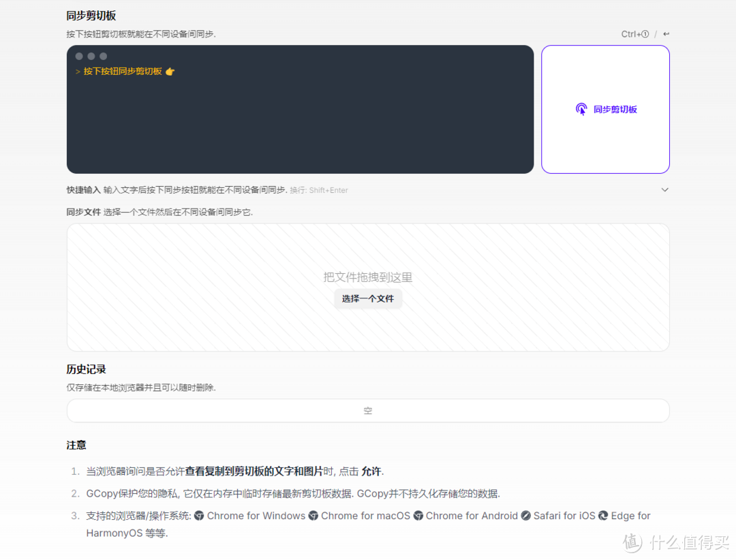Click the sync upload icon inside the clipboard button

tap(581, 108)
